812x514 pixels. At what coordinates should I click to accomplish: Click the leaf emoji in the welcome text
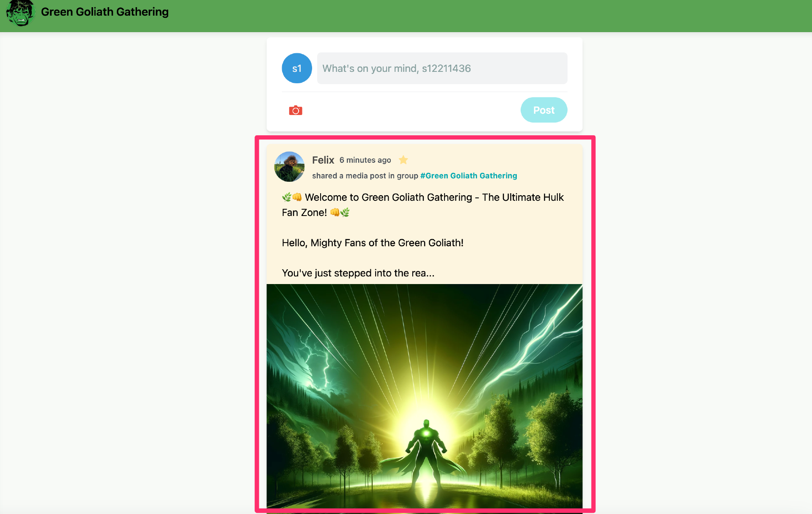pos(287,197)
